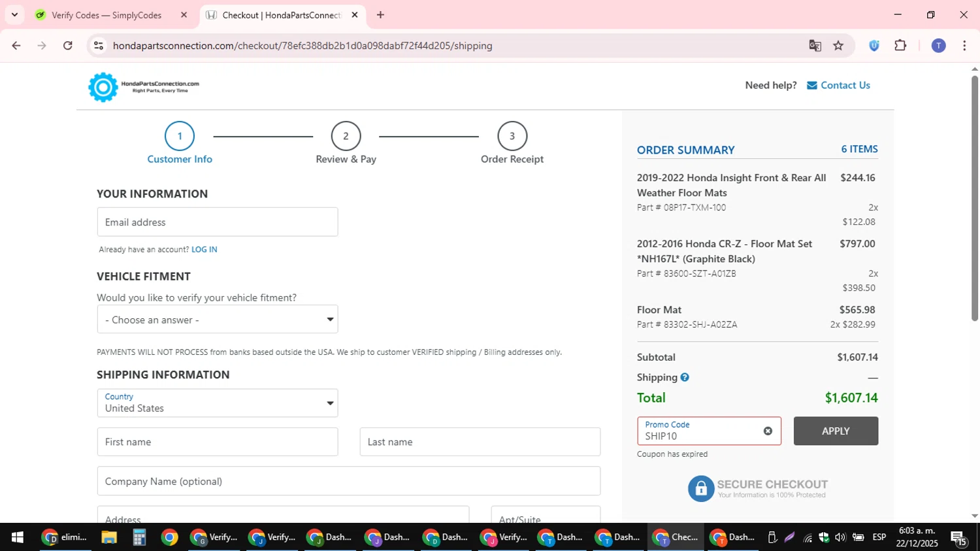Open the unlabeled Chrome taskbar icon
The image size is (980, 551).
tap(169, 537)
